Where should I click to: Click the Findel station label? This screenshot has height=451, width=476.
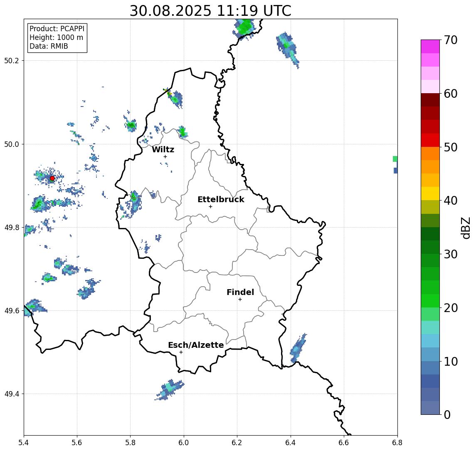pyautogui.click(x=240, y=292)
